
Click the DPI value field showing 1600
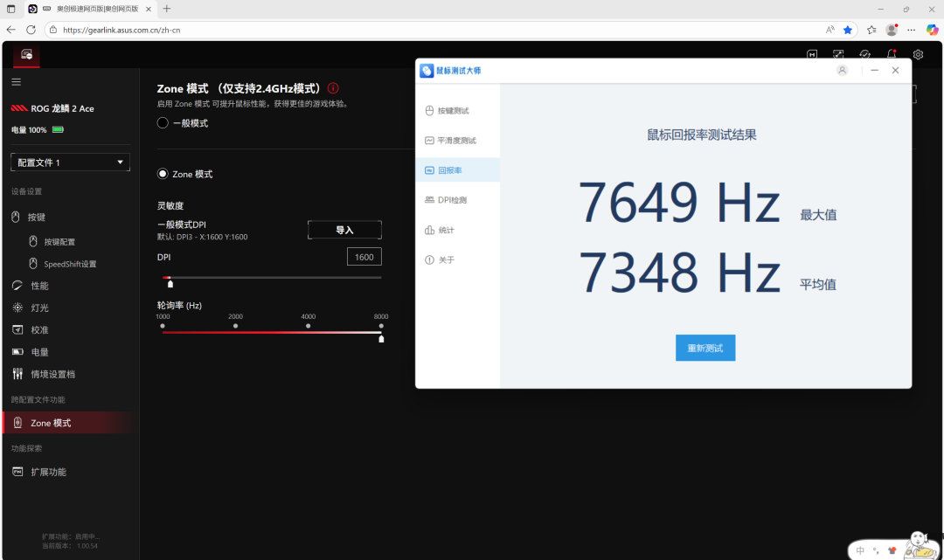[x=364, y=257]
